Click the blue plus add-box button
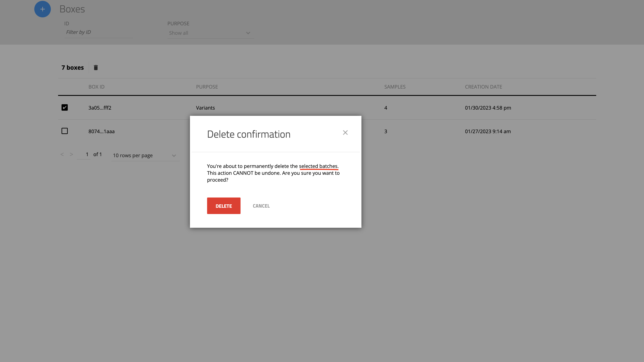This screenshot has height=362, width=644. coord(42,9)
